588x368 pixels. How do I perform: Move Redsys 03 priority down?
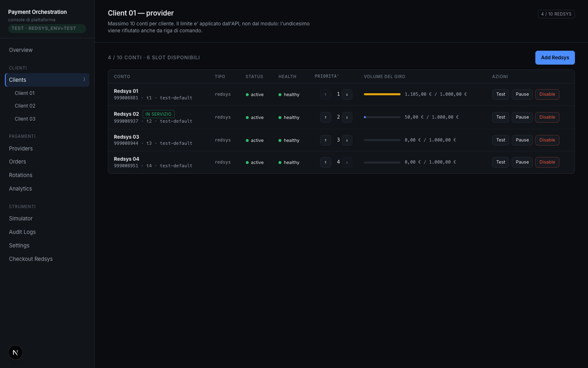click(347, 140)
